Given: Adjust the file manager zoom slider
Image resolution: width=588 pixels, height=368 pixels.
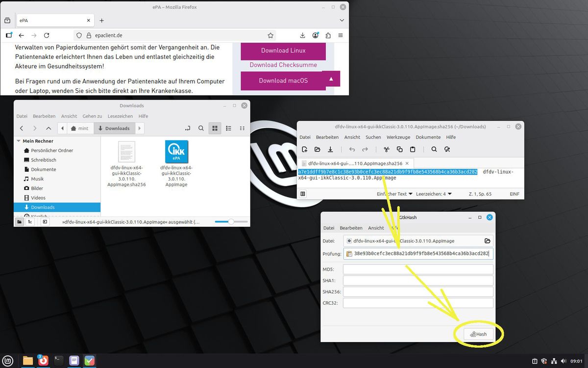Looking at the screenshot, I should pyautogui.click(x=231, y=222).
